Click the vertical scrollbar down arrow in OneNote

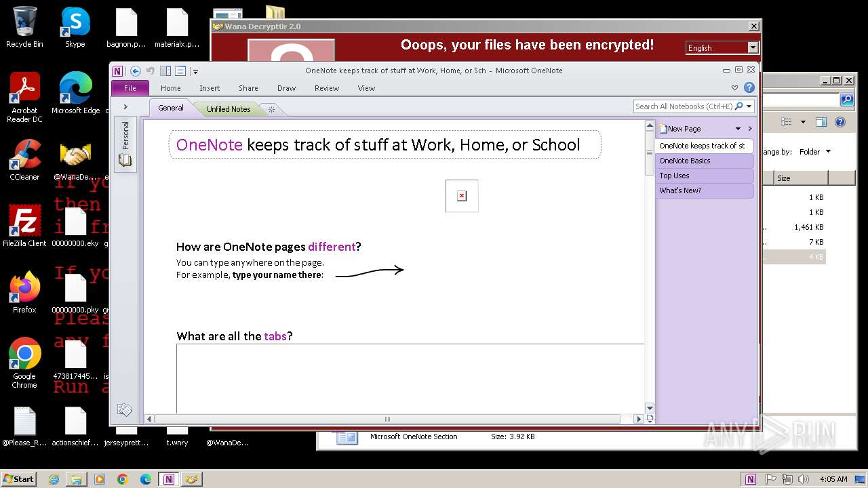tap(650, 408)
